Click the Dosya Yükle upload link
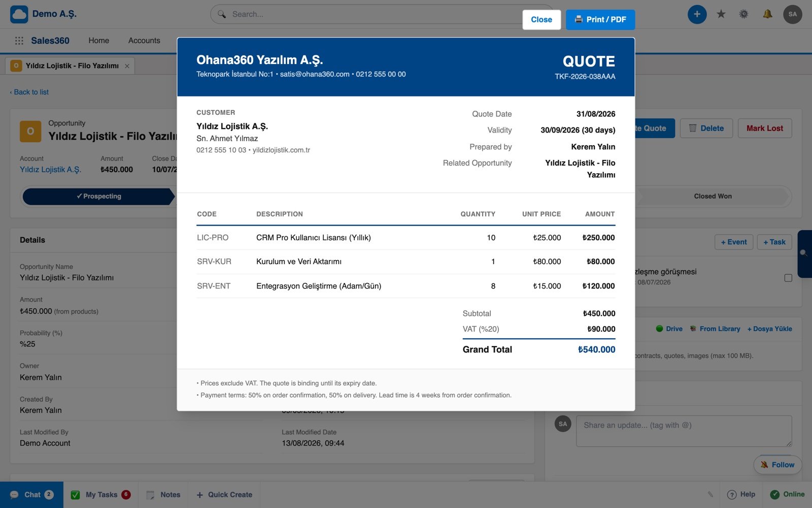 pyautogui.click(x=769, y=329)
